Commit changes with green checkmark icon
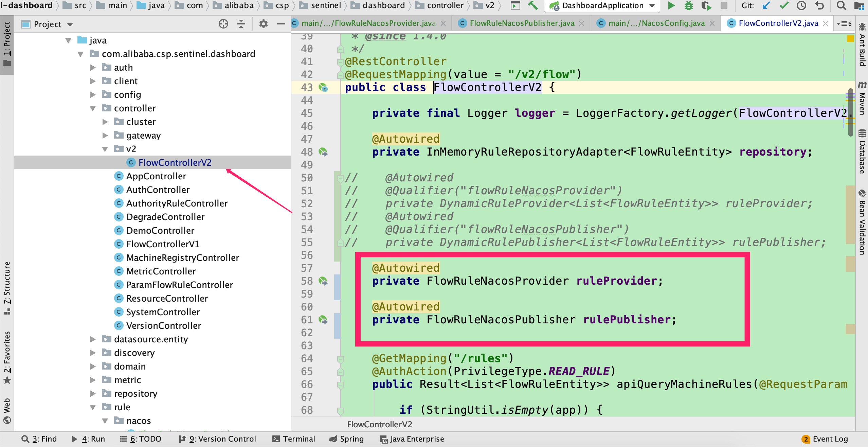Screen dimensions: 868x447 (784, 5)
